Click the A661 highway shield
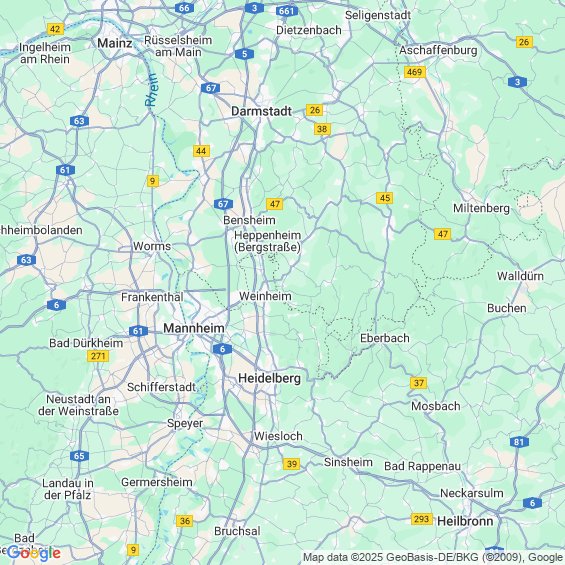This screenshot has height=565, width=565. (x=287, y=11)
